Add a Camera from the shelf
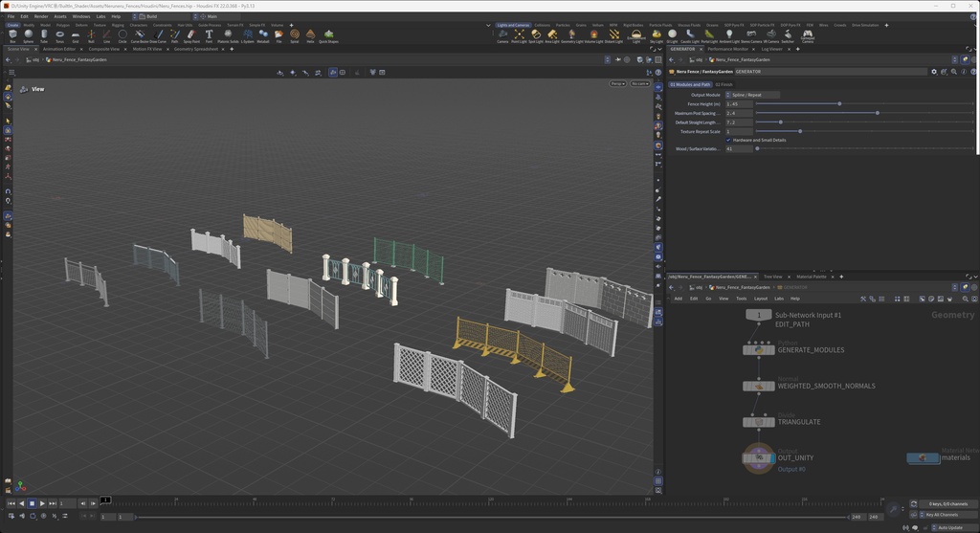The height and width of the screenshot is (533, 980). point(502,36)
